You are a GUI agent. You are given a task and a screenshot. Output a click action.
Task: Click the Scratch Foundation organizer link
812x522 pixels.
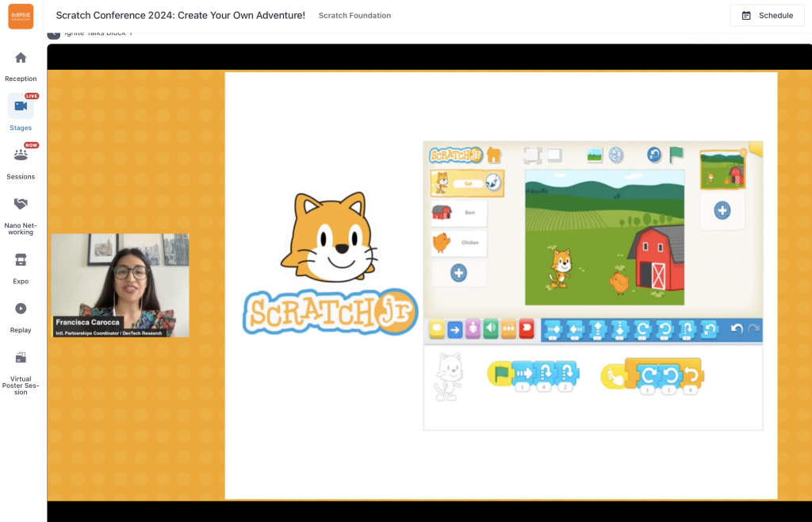click(354, 16)
